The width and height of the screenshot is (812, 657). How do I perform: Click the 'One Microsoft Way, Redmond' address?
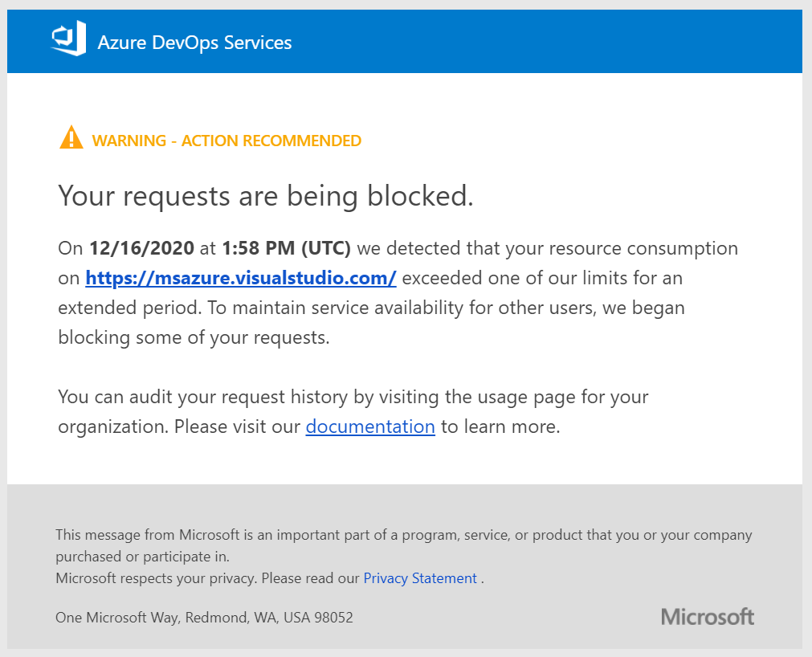tap(204, 618)
